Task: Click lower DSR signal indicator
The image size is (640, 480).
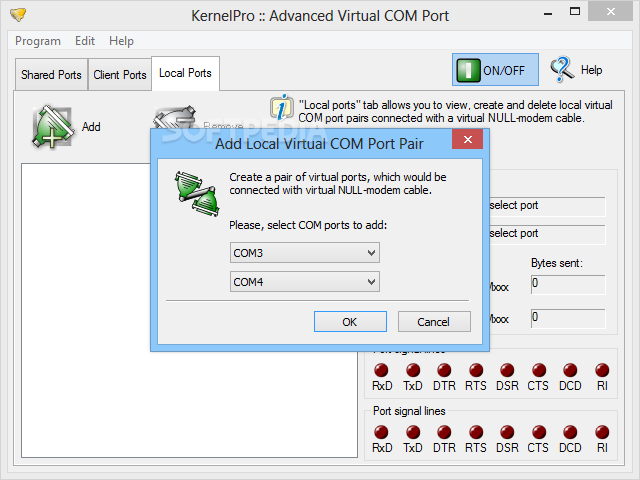Action: (507, 432)
